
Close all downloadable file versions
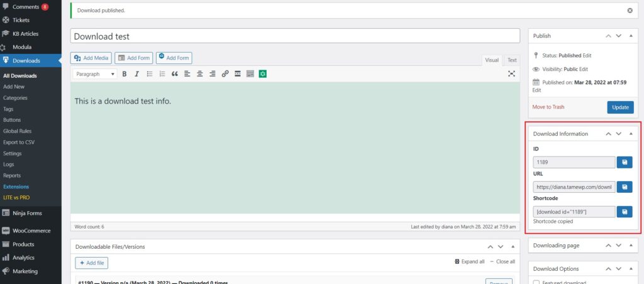[502, 261]
